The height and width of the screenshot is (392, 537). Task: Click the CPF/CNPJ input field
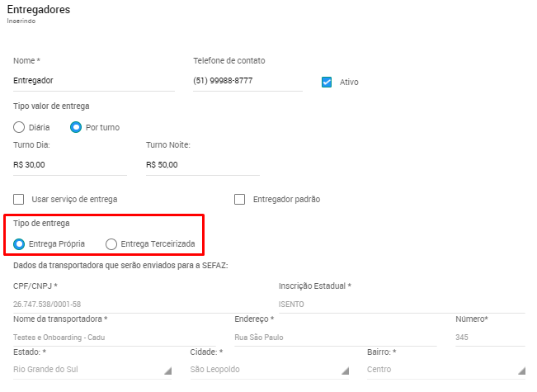coord(140,304)
